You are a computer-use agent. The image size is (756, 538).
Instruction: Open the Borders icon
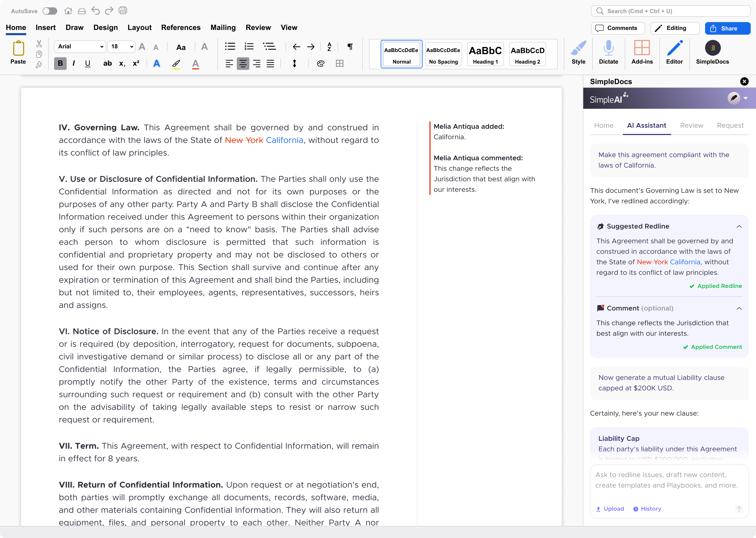(340, 64)
